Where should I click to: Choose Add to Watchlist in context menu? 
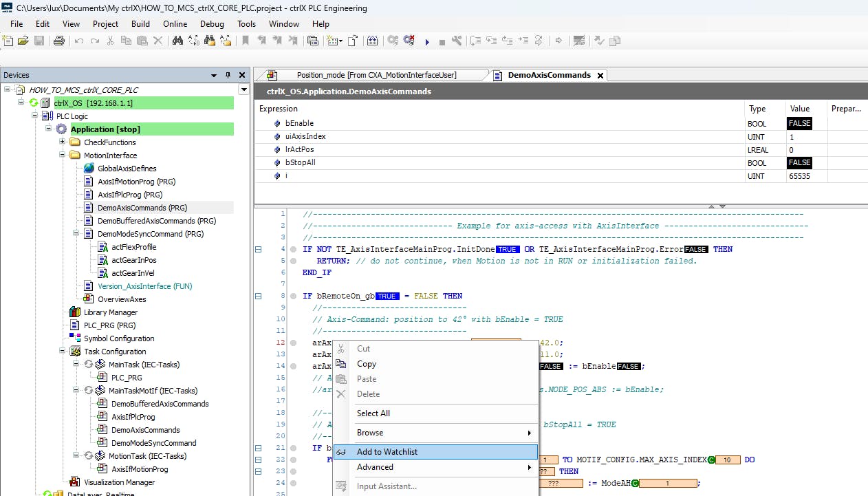pos(435,452)
